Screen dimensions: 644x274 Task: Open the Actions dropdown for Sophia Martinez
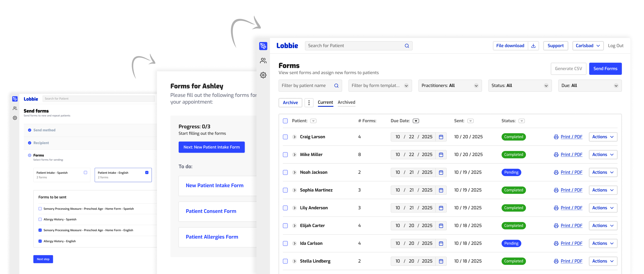pos(603,190)
